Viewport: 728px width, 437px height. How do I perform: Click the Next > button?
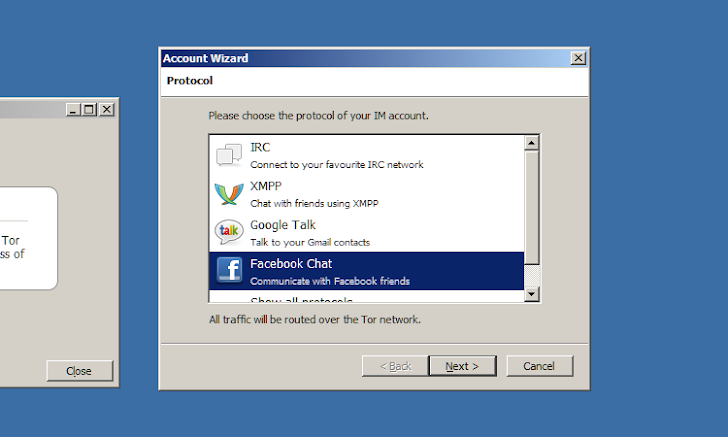pyautogui.click(x=462, y=366)
